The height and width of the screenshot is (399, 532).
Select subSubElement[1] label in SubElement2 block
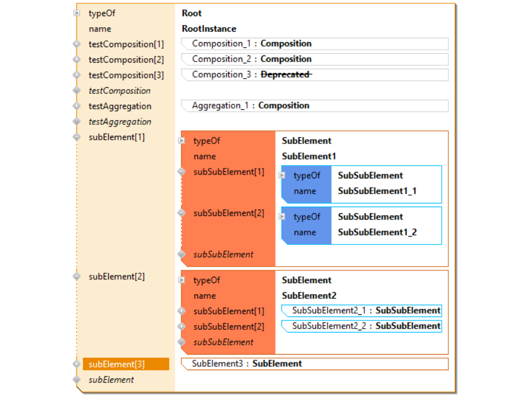pyautogui.click(x=229, y=311)
